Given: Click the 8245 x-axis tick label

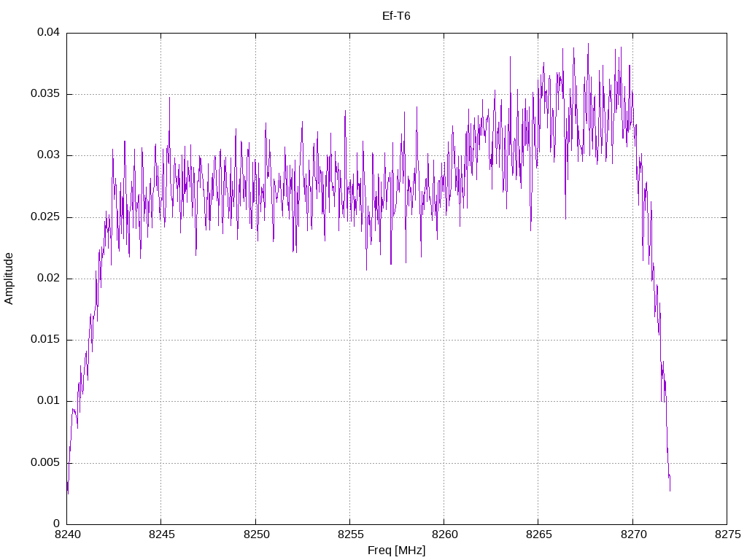Looking at the screenshot, I should pos(162,534).
